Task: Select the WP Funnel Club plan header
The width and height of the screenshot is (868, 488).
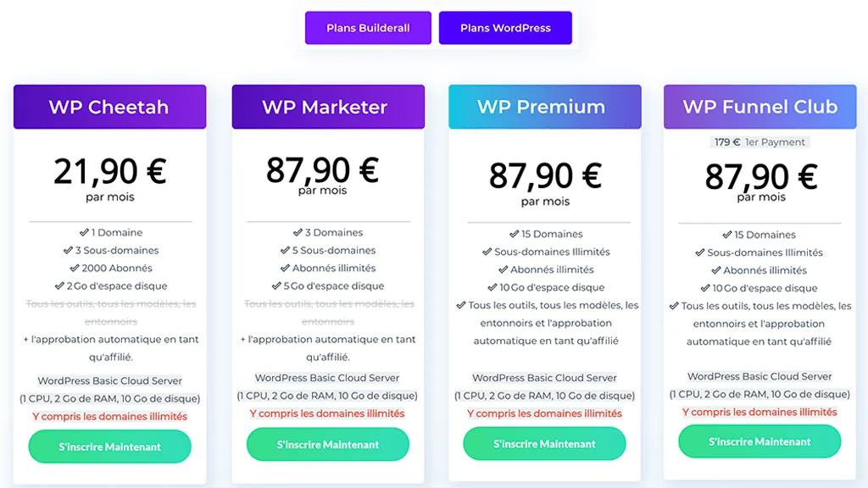Action: pyautogui.click(x=760, y=107)
